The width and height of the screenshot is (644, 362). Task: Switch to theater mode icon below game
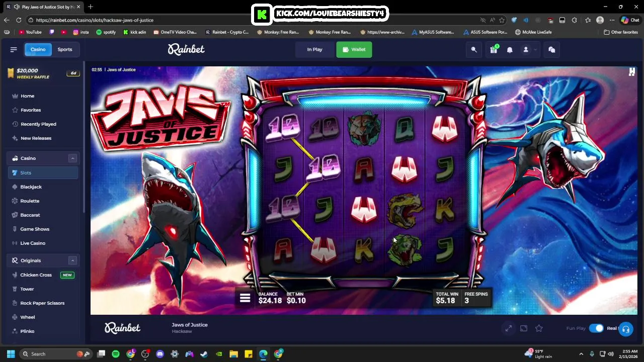(524, 328)
